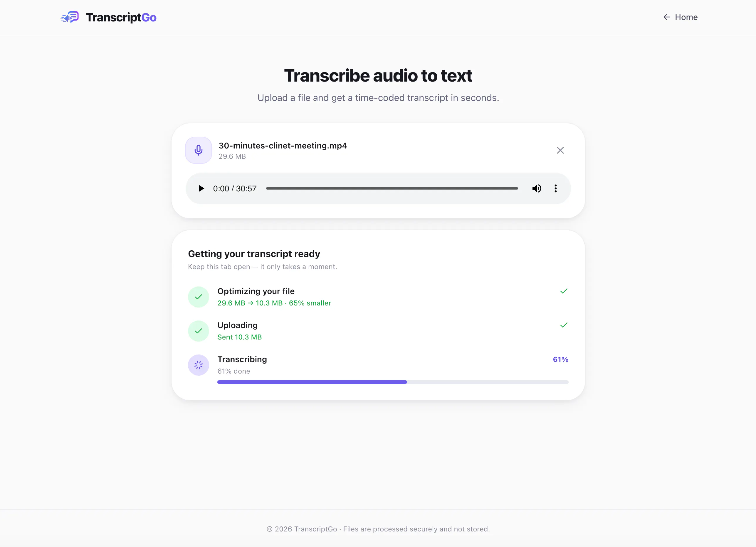Click the 29.6 MB file size label

point(232,156)
